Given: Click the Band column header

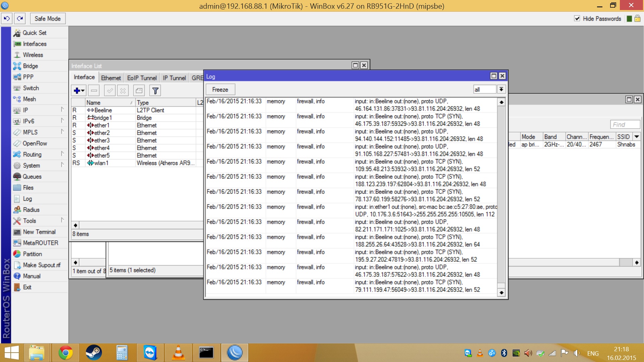Looking at the screenshot, I should click(x=554, y=137).
